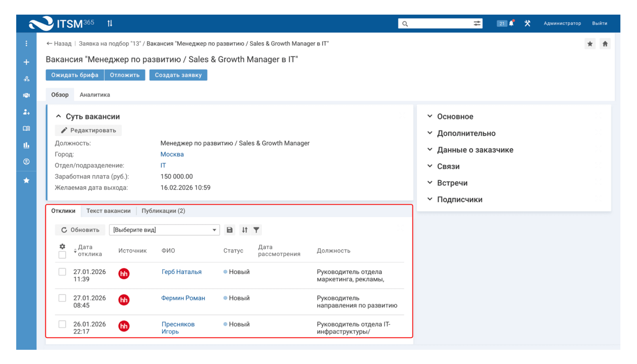637x364 pixels.
Task: Click the save view floppy disk icon
Action: [229, 230]
